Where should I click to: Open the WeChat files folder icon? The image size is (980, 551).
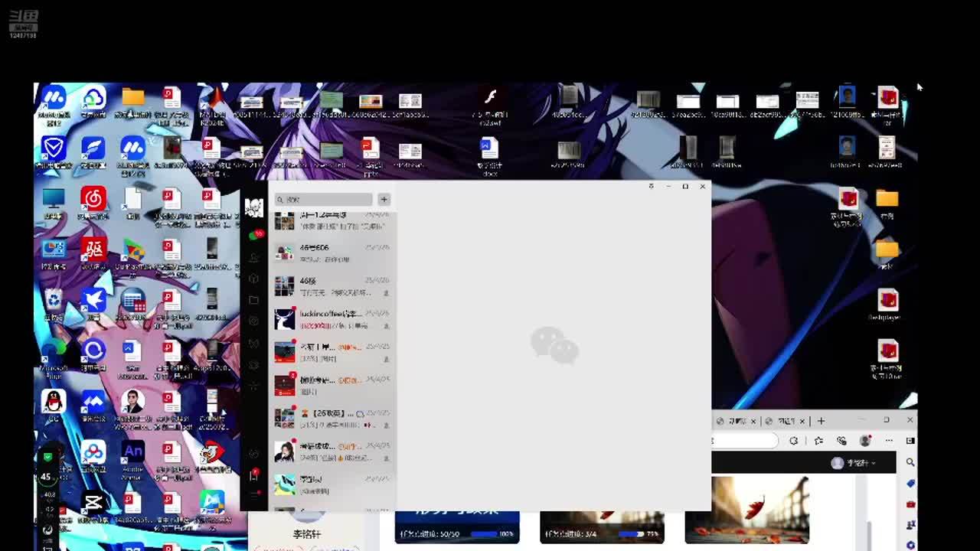pyautogui.click(x=254, y=300)
